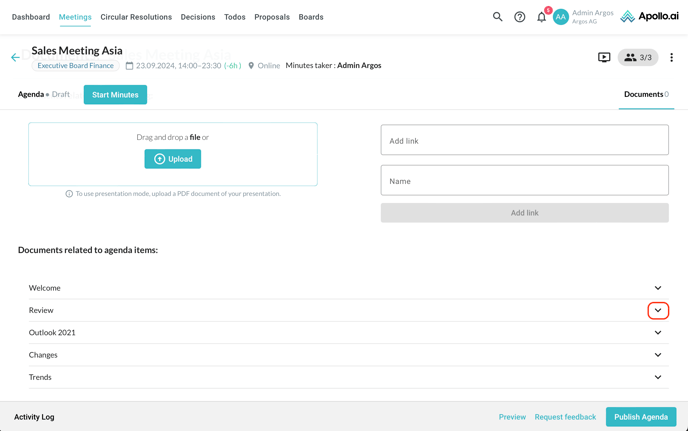688x431 pixels.
Task: Expand the Outlook 2021 agenda item
Action: (x=657, y=333)
